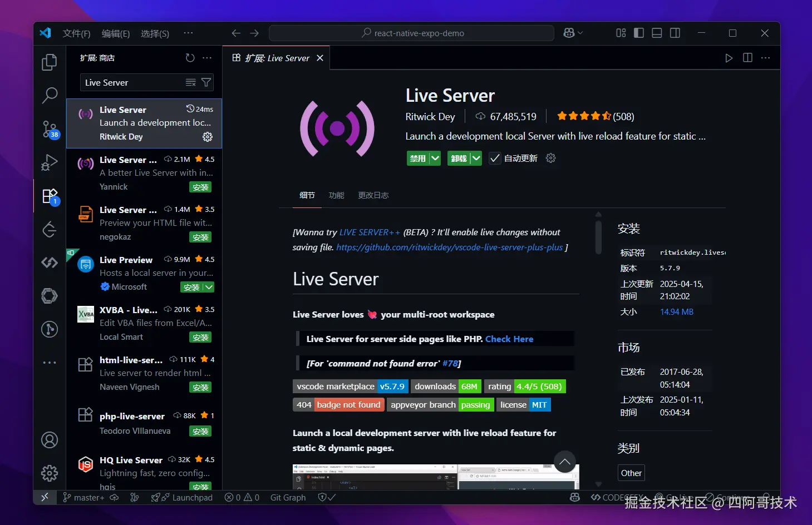Install html-live-server by Naveen Vignesh
The height and width of the screenshot is (525, 812).
200,387
